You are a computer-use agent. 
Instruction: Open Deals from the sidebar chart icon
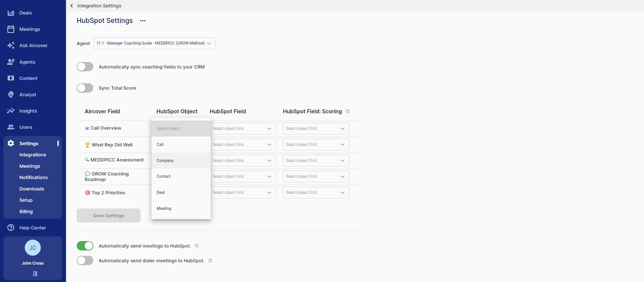11,13
